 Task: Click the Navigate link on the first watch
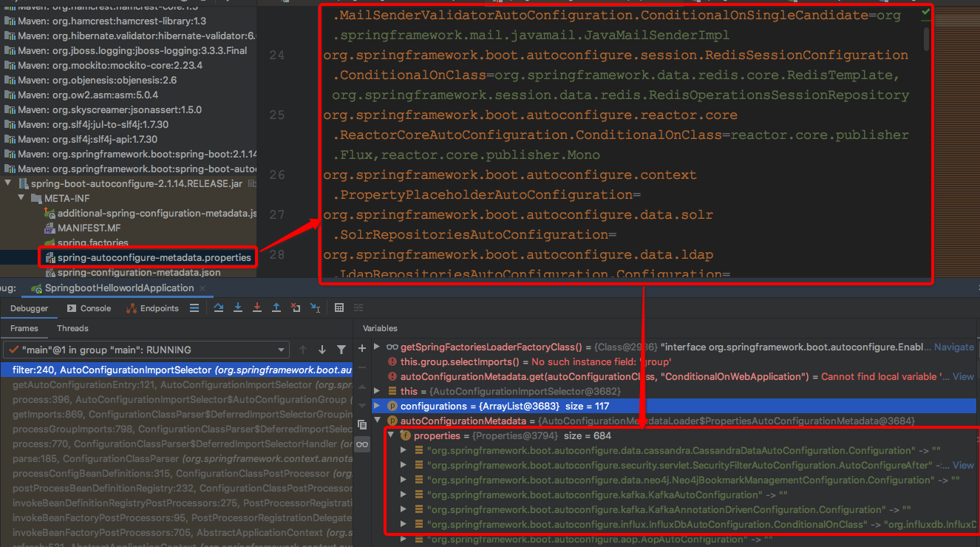(x=954, y=347)
